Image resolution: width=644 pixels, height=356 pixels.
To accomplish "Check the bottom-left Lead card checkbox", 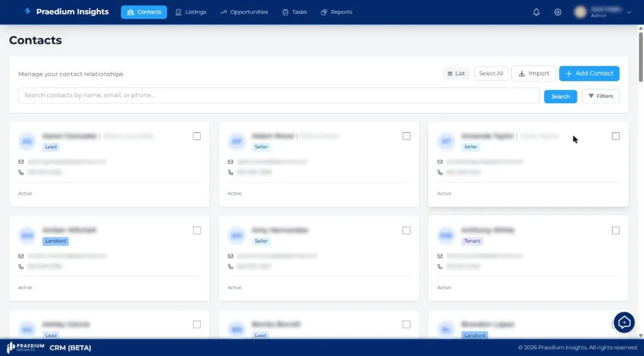I will [x=197, y=324].
